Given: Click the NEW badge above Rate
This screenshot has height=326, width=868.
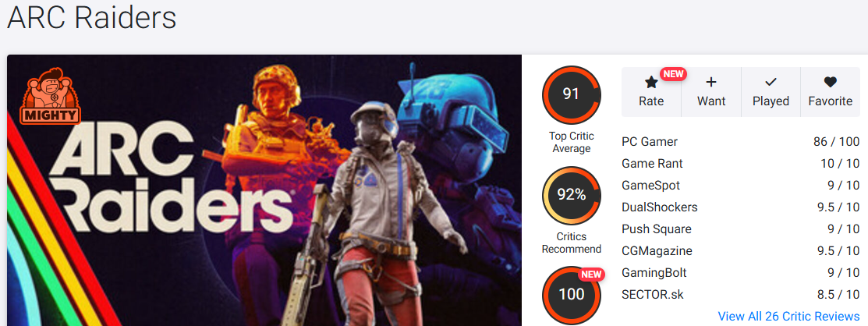Looking at the screenshot, I should click(673, 74).
